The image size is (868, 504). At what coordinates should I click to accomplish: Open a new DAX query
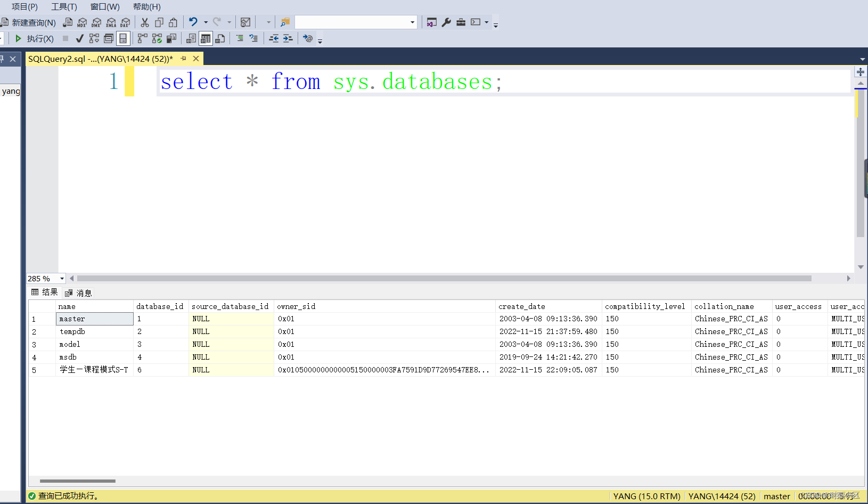pos(125,22)
